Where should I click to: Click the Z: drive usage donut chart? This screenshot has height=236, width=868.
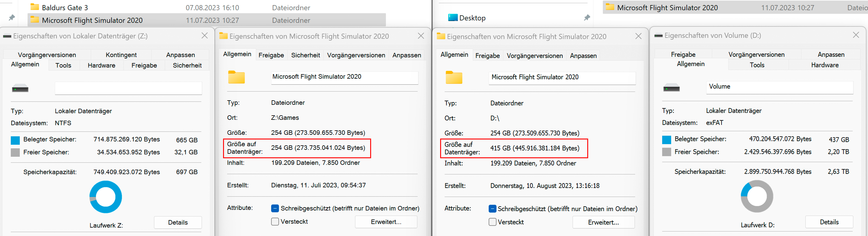pyautogui.click(x=105, y=197)
